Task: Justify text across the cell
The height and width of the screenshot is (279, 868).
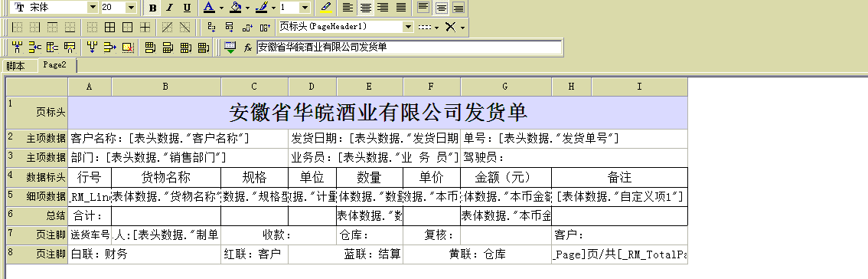Action: point(401,8)
